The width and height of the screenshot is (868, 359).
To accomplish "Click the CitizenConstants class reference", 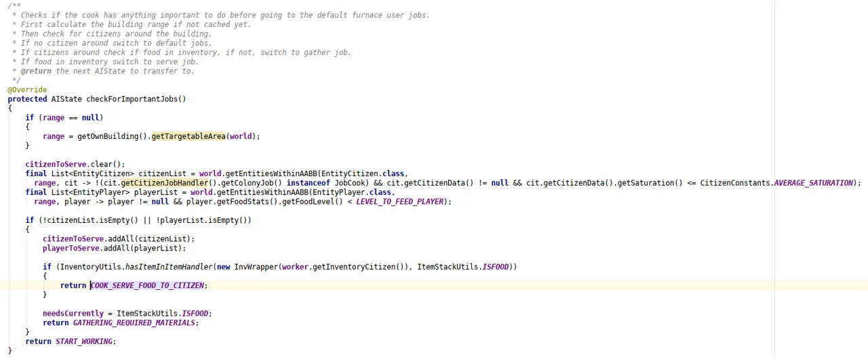I will coord(736,183).
